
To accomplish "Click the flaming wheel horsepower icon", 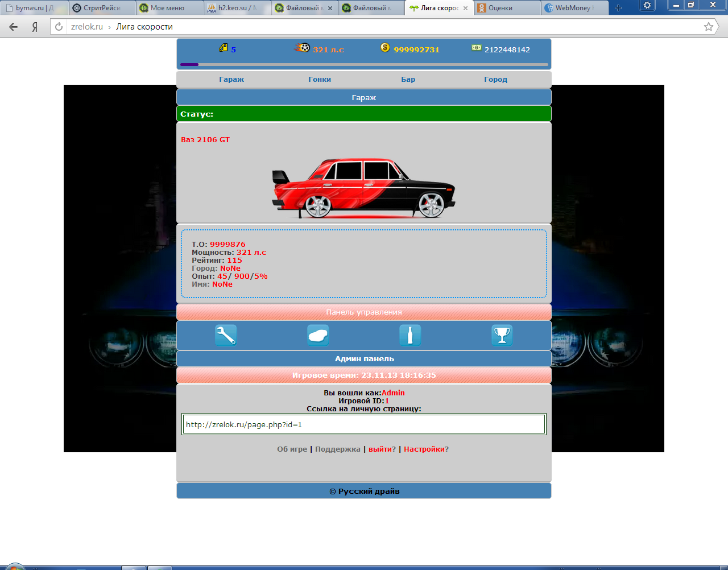I will click(x=302, y=48).
